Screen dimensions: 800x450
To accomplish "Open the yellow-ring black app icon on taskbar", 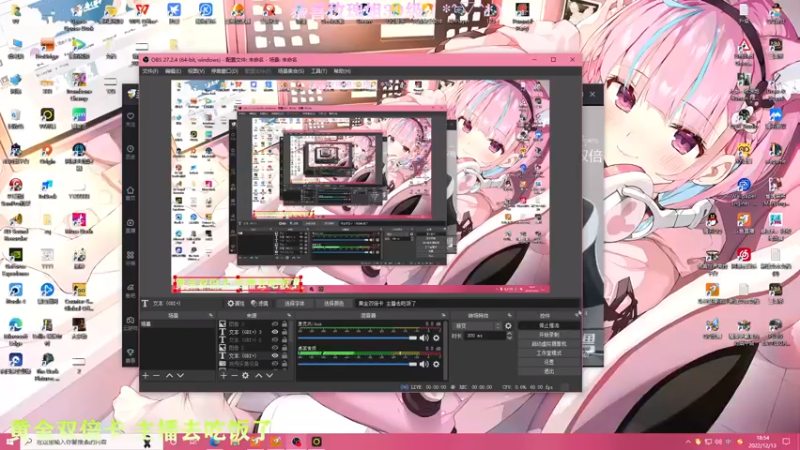I will [x=316, y=442].
